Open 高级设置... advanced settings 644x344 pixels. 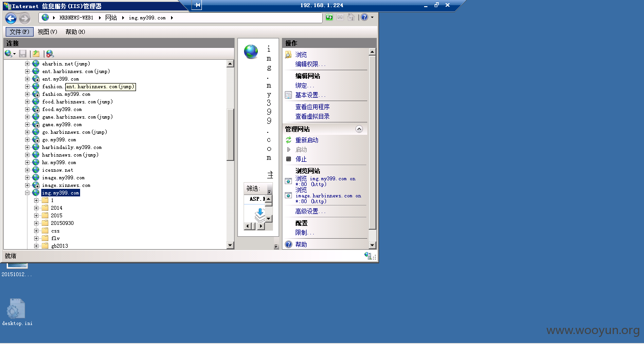tap(310, 211)
